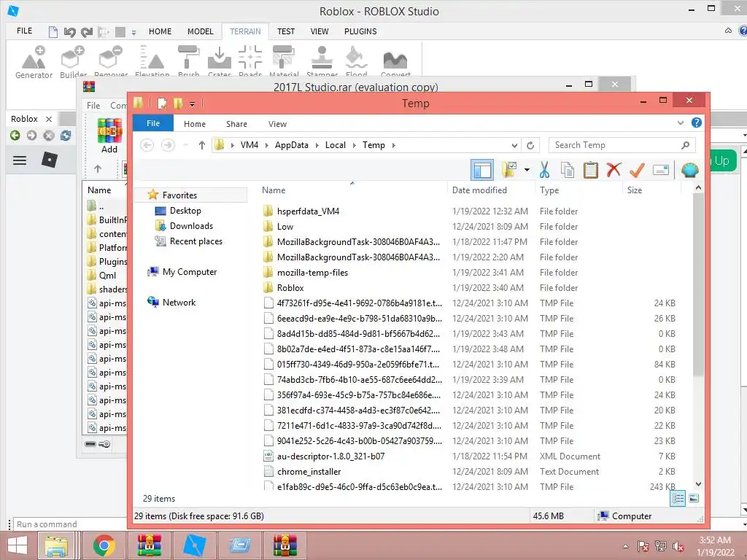The image size is (747, 560).
Task: Open the File tab in Temp window
Action: coord(153,123)
